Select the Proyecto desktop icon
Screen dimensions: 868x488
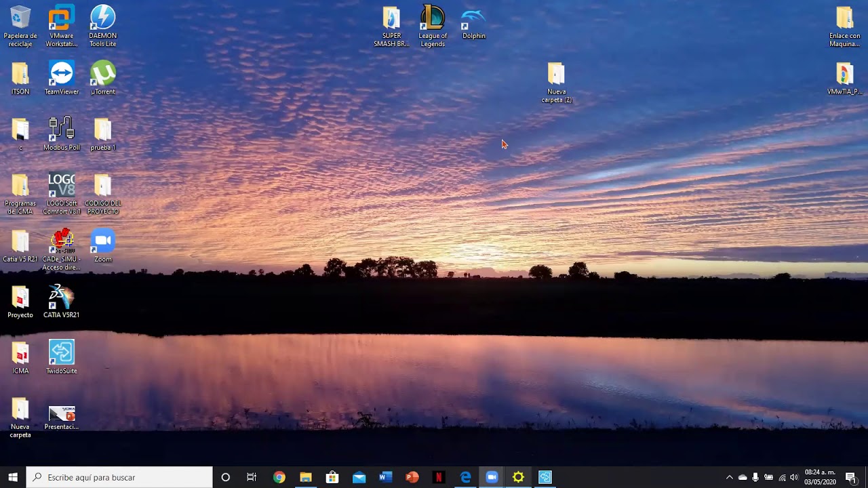(20, 302)
